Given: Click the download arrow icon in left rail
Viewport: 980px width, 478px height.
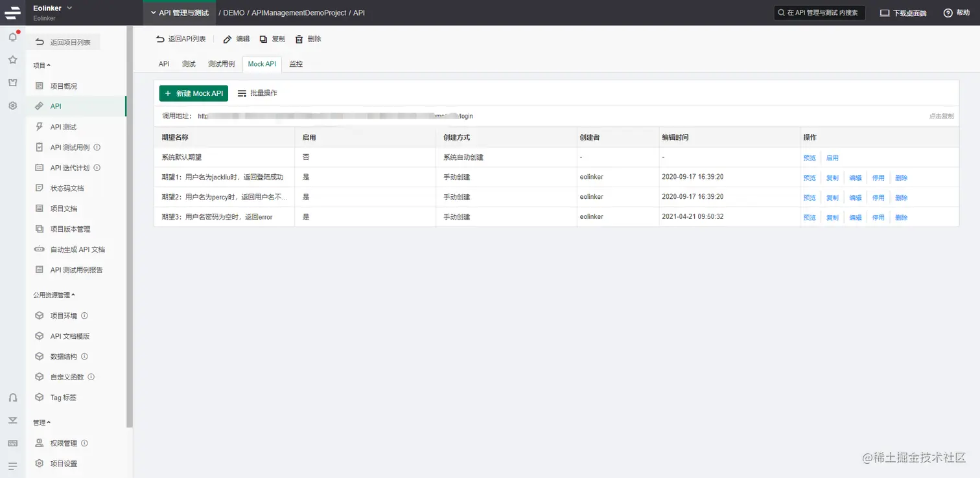Looking at the screenshot, I should point(12,420).
